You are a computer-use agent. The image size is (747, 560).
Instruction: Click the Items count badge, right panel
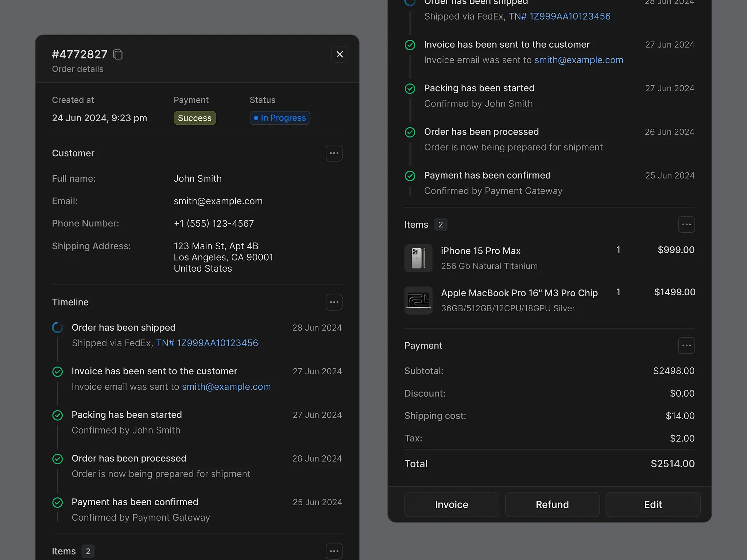(440, 225)
